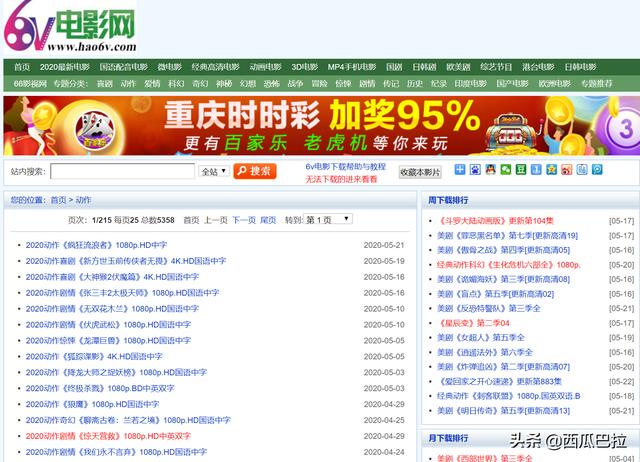
Task: Go to 尾页 in pagination
Action: point(268,220)
